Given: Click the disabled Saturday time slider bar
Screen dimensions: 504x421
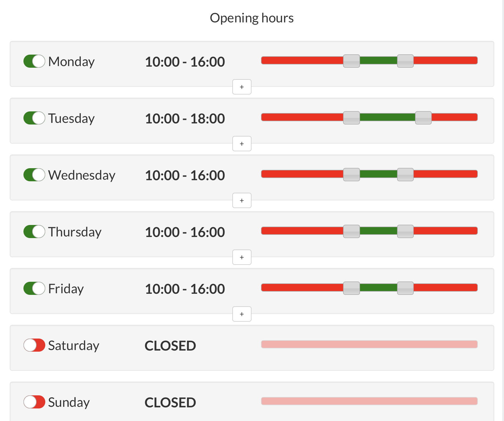Looking at the screenshot, I should click(x=369, y=344).
